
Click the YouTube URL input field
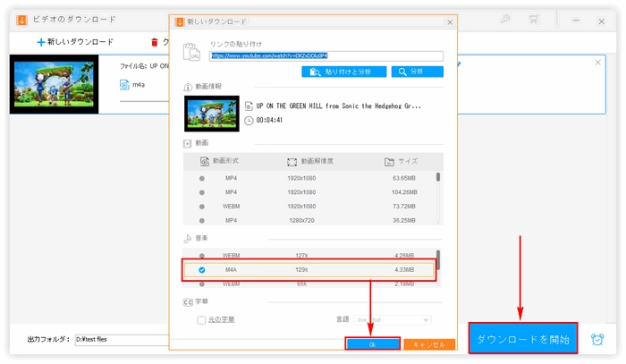[x=326, y=55]
